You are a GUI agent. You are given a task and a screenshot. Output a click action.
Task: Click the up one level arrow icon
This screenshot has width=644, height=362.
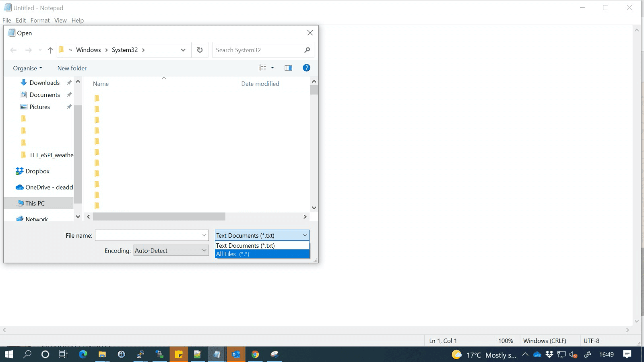click(x=50, y=49)
